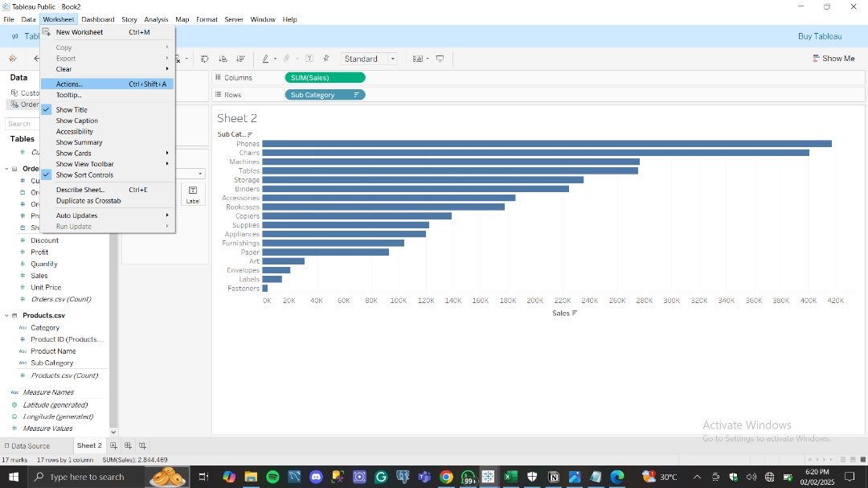Open Task View on the taskbar
The height and width of the screenshot is (488, 868).
click(x=203, y=477)
